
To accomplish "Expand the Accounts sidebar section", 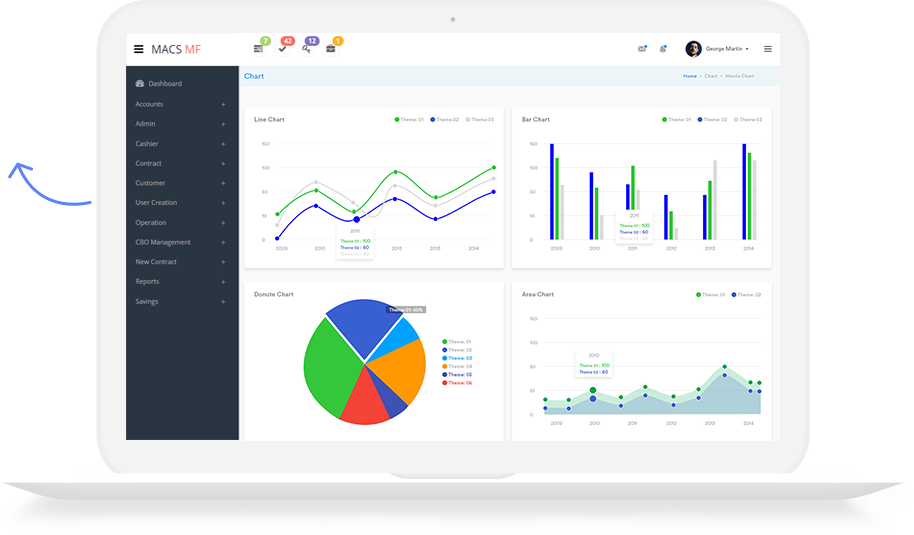I will point(150,104).
